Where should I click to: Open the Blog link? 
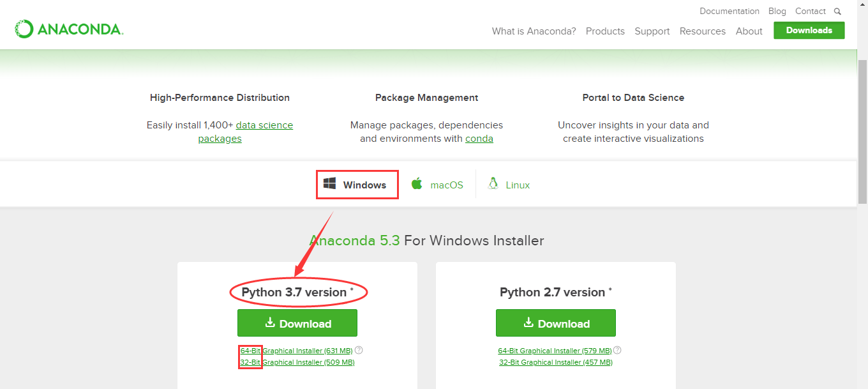[x=777, y=11]
